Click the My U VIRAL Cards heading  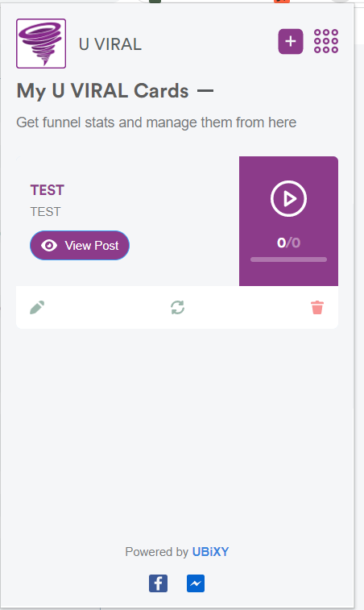[x=102, y=91]
